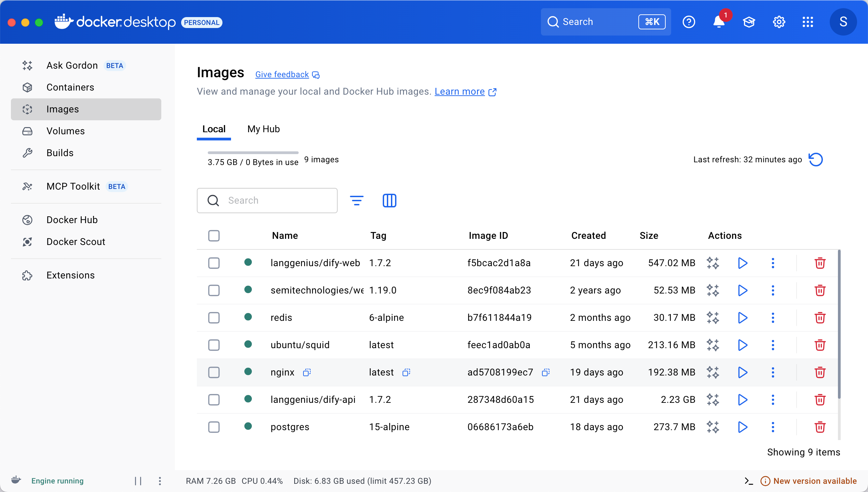
Task: Sort by the Created column header
Action: tap(588, 236)
